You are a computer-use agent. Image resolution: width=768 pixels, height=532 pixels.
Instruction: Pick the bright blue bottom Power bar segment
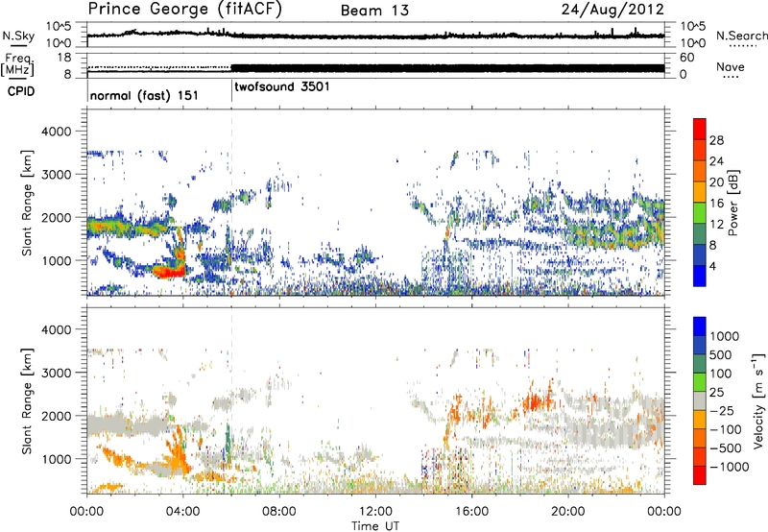tap(700, 277)
